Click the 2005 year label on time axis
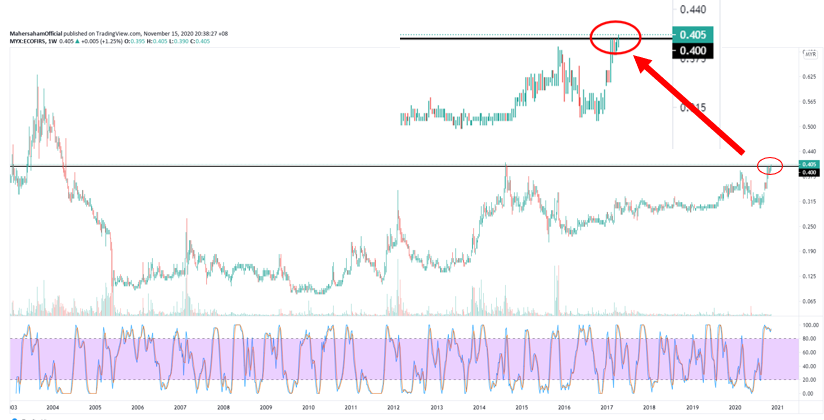 click(x=95, y=407)
